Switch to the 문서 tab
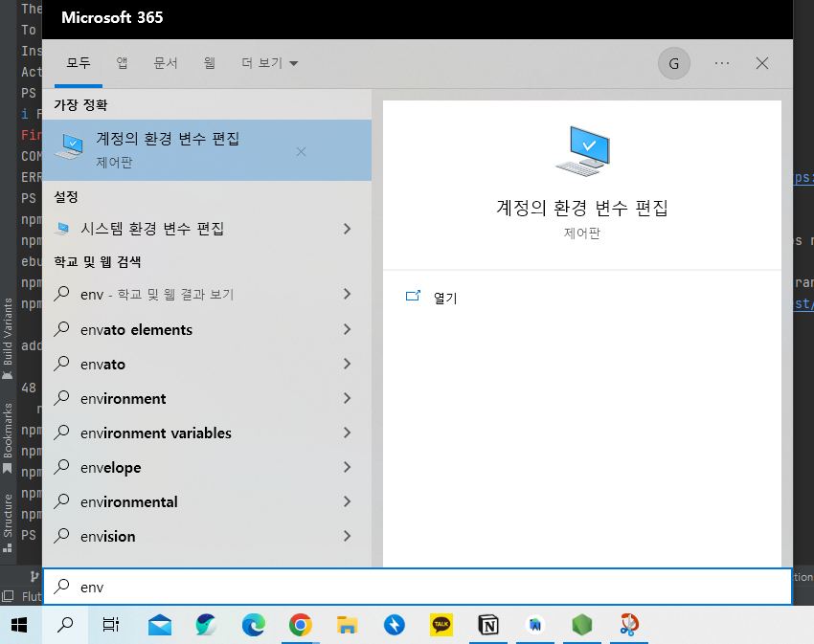This screenshot has width=814, height=644. pyautogui.click(x=166, y=63)
